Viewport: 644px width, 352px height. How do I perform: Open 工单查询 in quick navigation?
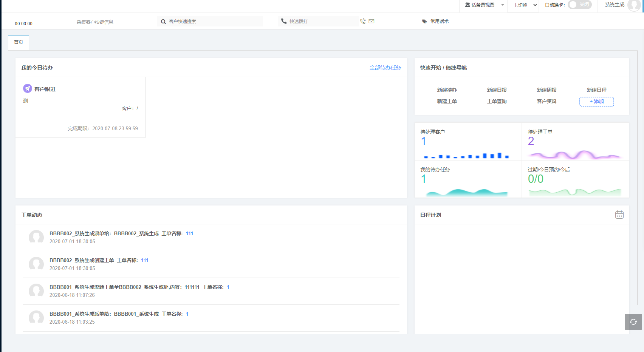coord(497,101)
